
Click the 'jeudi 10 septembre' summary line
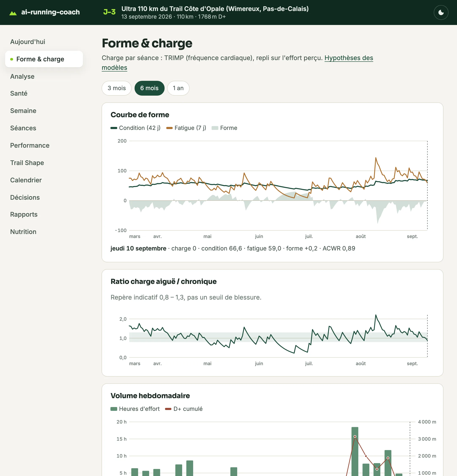(233, 248)
